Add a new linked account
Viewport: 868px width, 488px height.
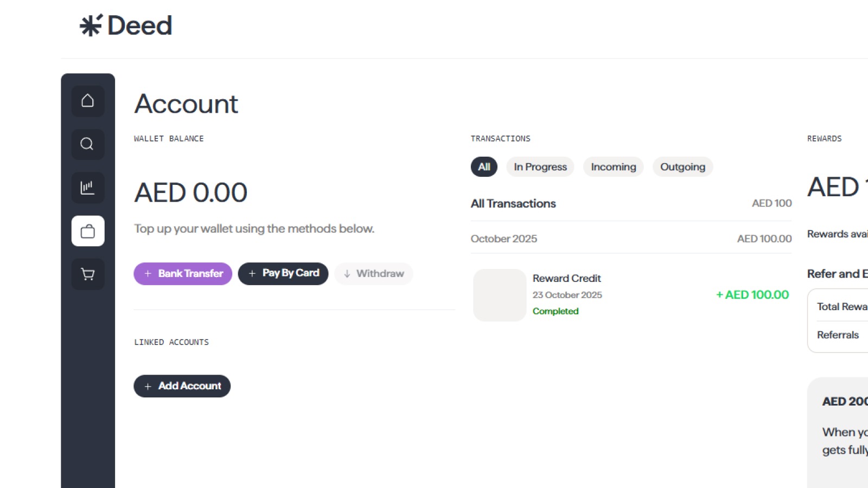(182, 386)
